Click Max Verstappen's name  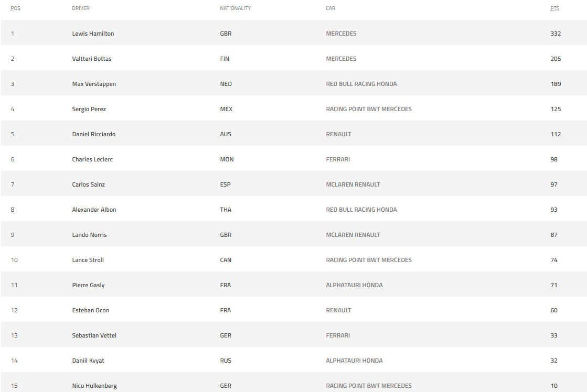(94, 84)
